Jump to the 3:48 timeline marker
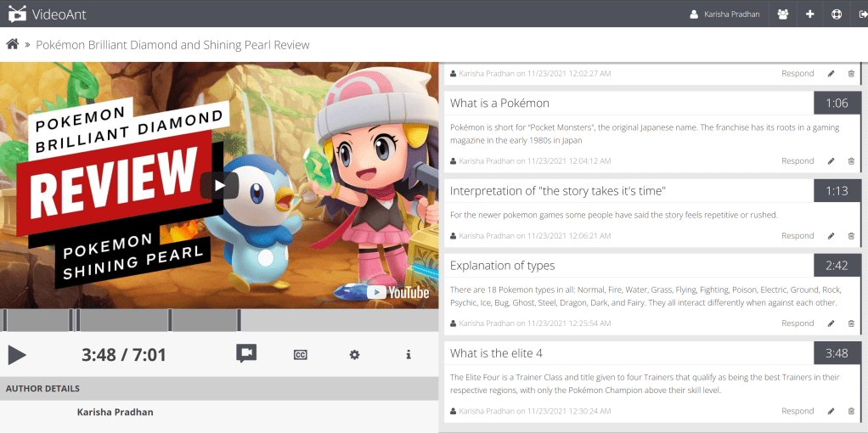The height and width of the screenshot is (433, 868). pos(240,320)
